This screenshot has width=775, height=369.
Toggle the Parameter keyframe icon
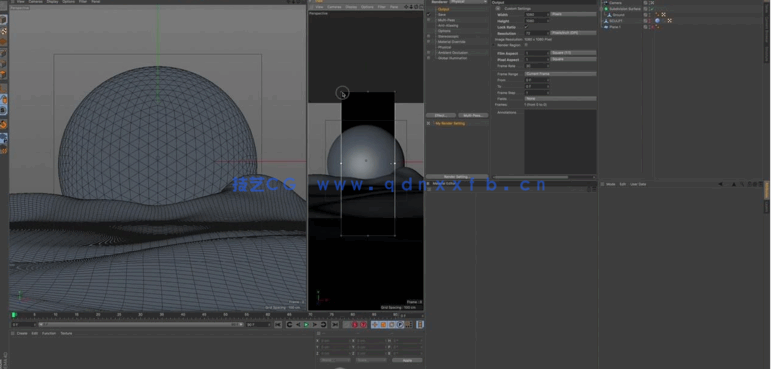(400, 325)
